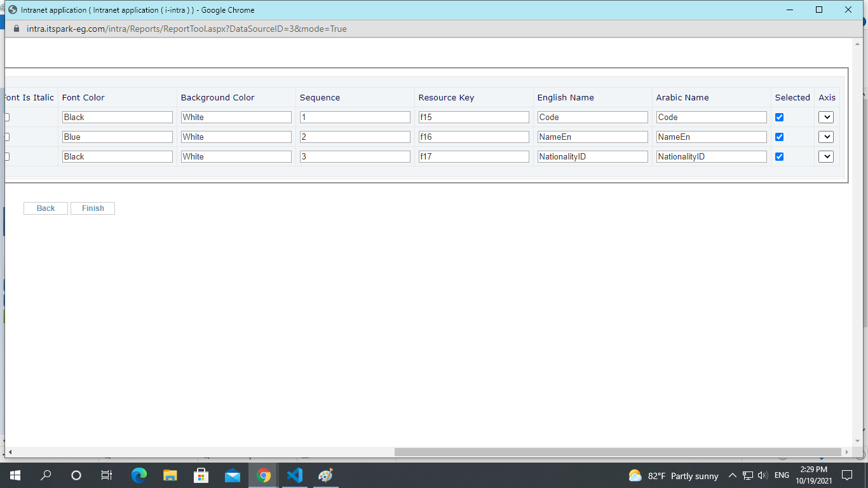The image size is (868, 488).
Task: Edit Arabic Name field NationalityID
Action: (712, 156)
